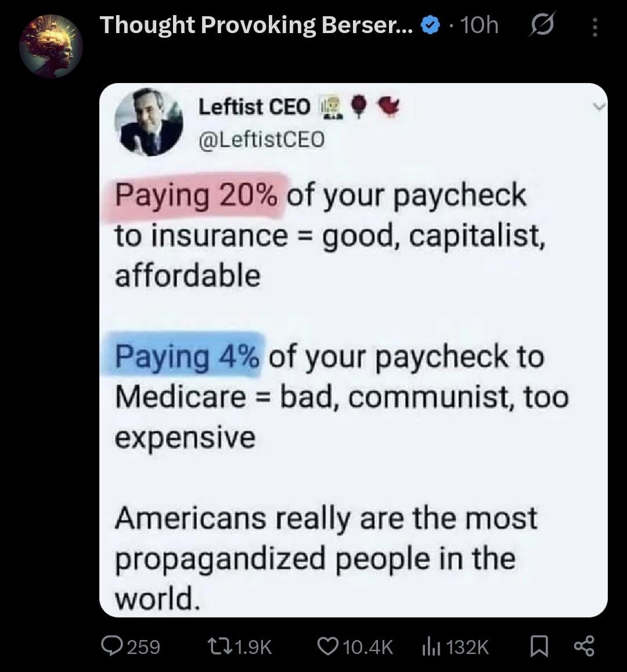Viewport: 627px width, 672px height.
Task: Click the 10.4K likes count
Action: (x=368, y=646)
